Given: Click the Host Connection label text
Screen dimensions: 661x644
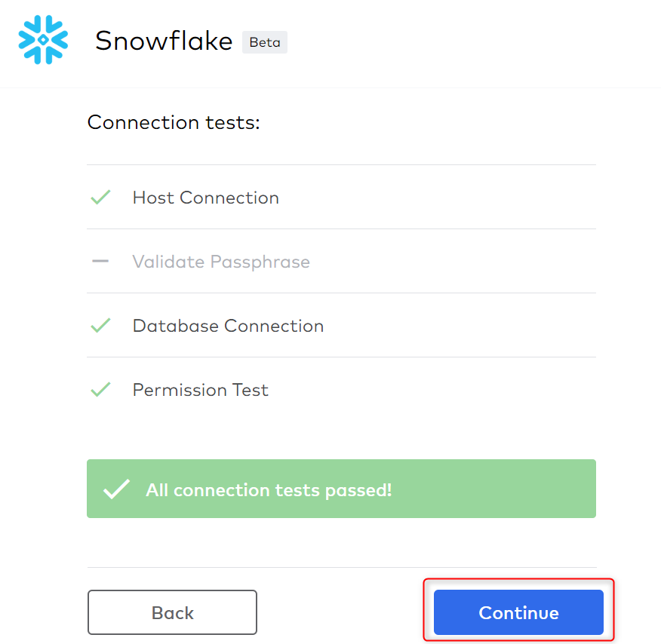Looking at the screenshot, I should [x=206, y=198].
